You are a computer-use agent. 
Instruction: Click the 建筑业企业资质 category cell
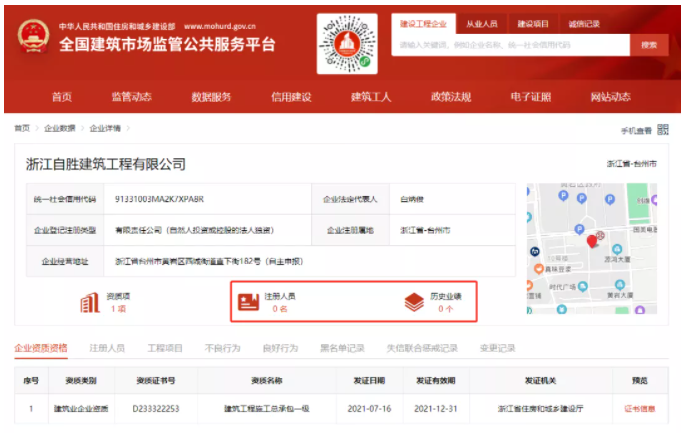(81, 409)
